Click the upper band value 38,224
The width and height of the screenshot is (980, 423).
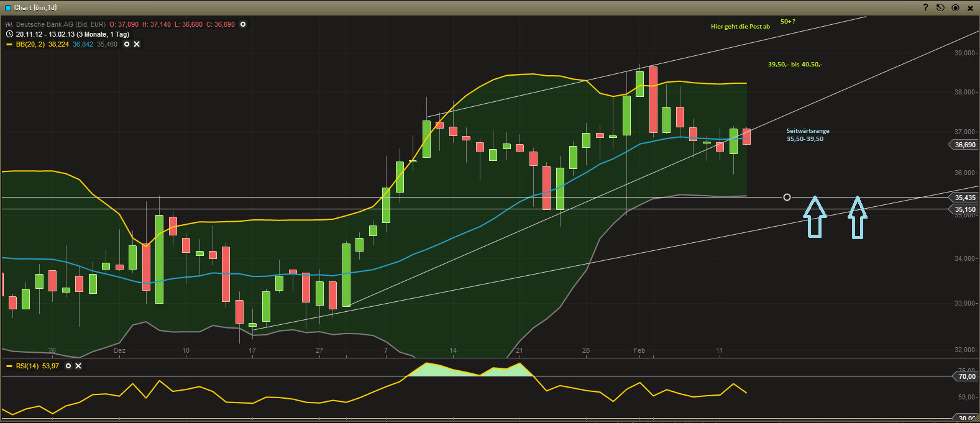[58, 44]
